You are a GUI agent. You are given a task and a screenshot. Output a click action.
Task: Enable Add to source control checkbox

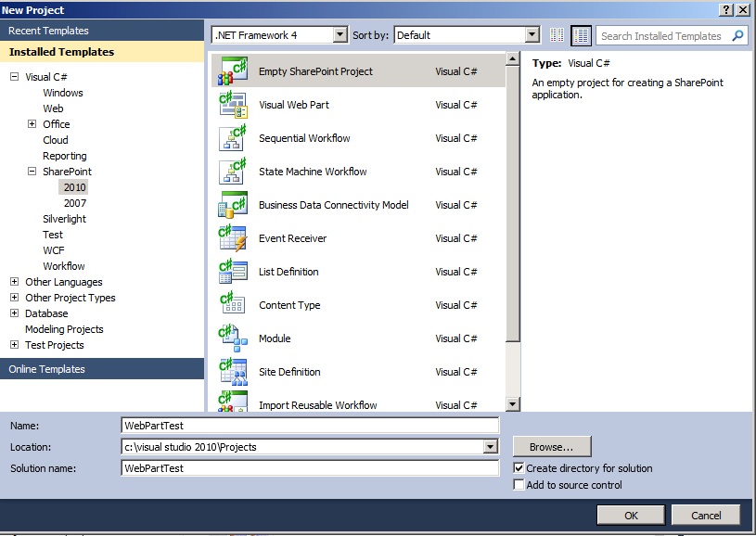point(519,484)
